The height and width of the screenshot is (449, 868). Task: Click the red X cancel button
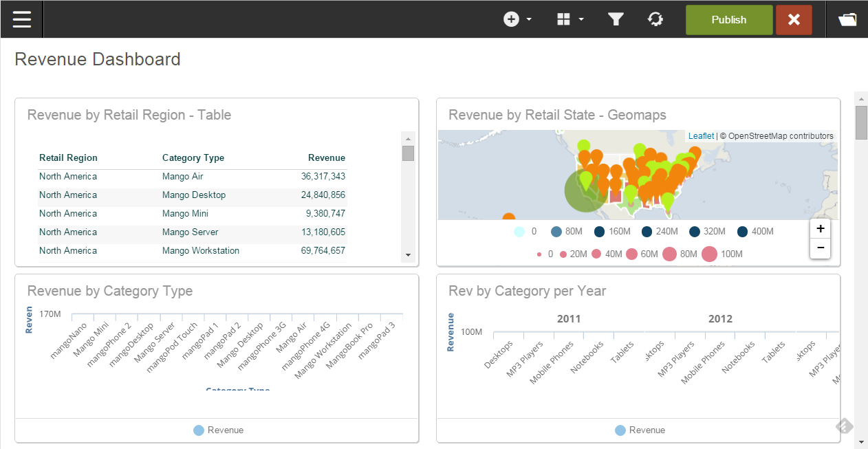[794, 20]
